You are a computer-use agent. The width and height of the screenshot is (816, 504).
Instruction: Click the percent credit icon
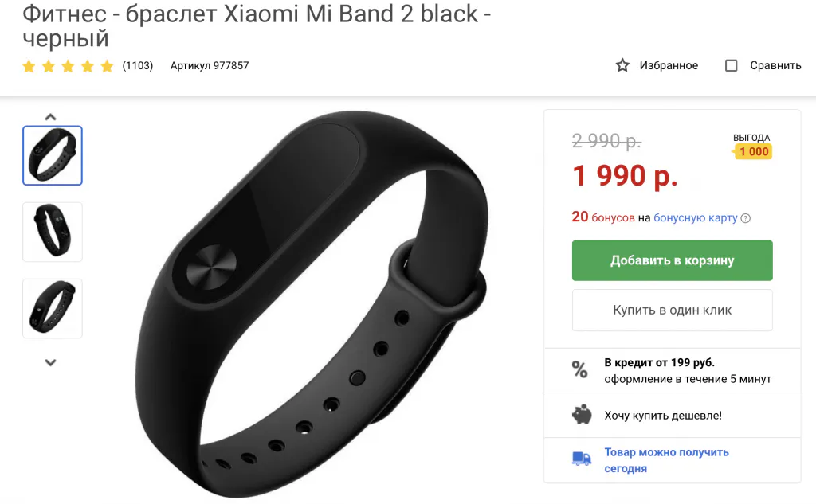point(580,369)
